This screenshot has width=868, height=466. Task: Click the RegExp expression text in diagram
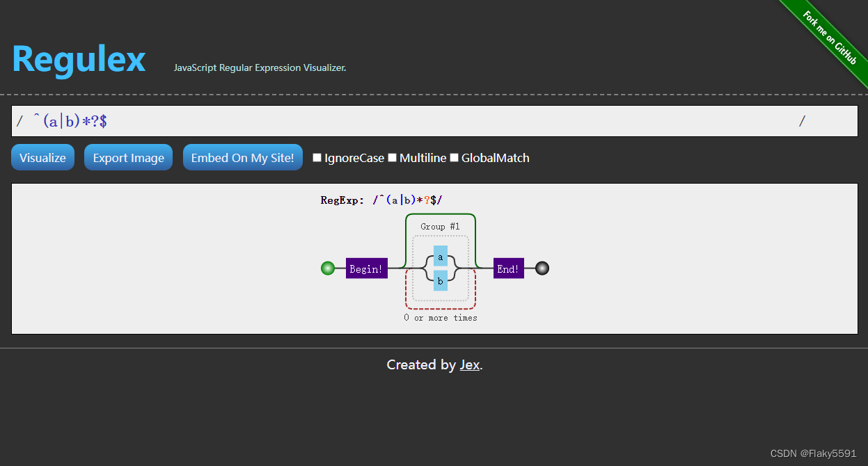381,200
